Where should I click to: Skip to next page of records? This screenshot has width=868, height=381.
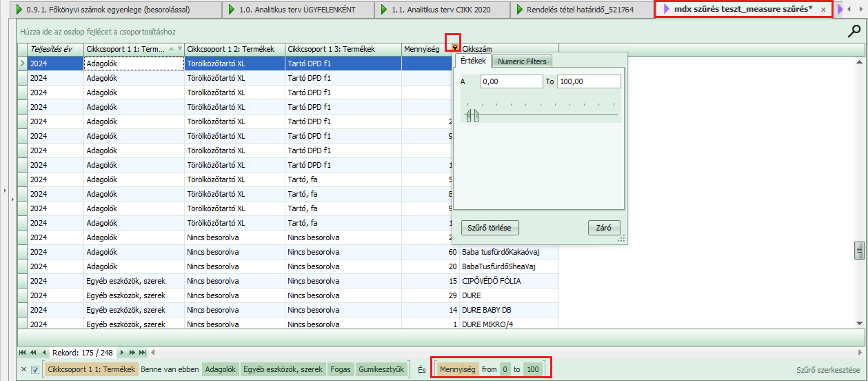pos(133,353)
